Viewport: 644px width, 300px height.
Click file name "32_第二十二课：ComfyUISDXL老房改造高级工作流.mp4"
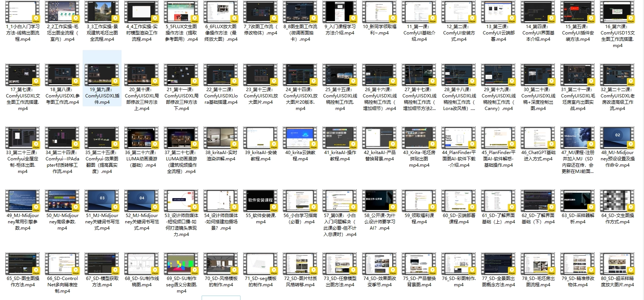point(617,99)
